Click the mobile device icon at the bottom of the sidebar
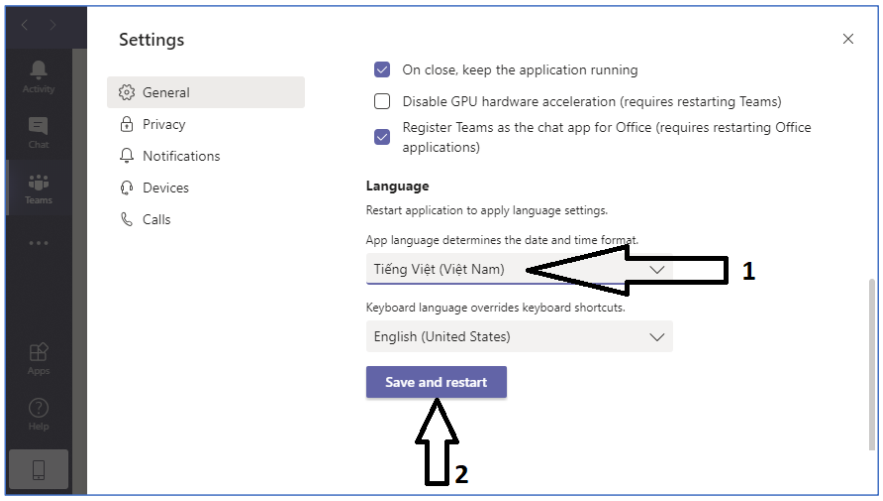Viewport: 883px width, 501px height. tap(39, 470)
